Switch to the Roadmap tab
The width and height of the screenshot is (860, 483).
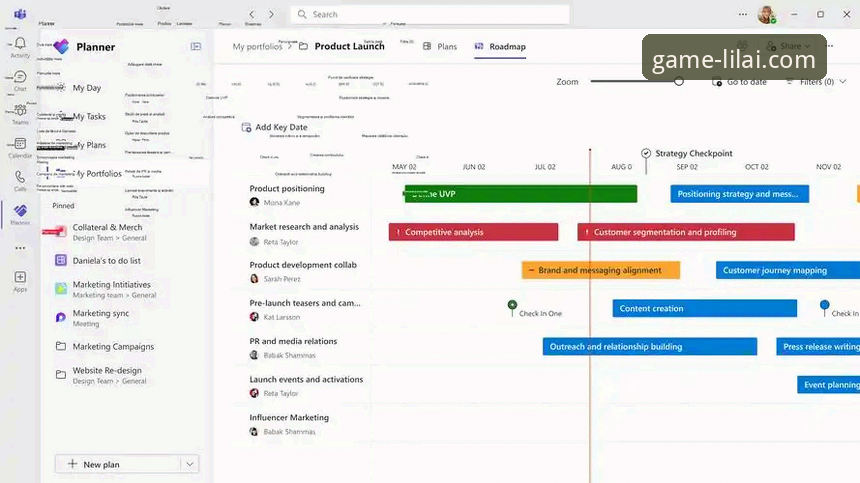[x=500, y=47]
